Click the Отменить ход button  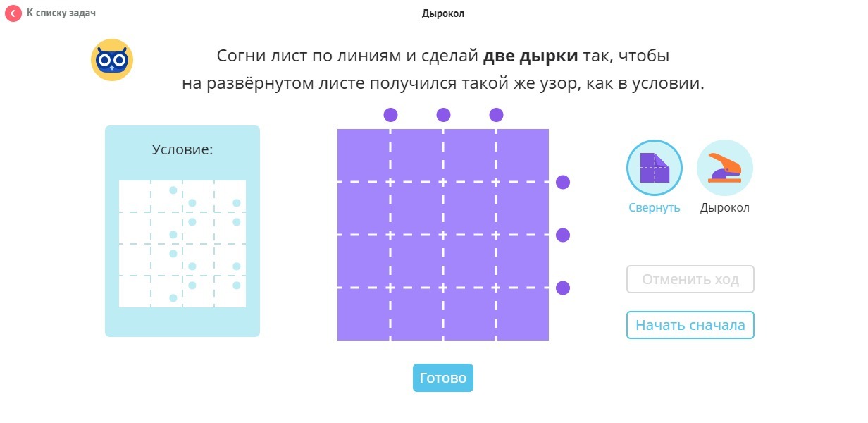tap(690, 279)
